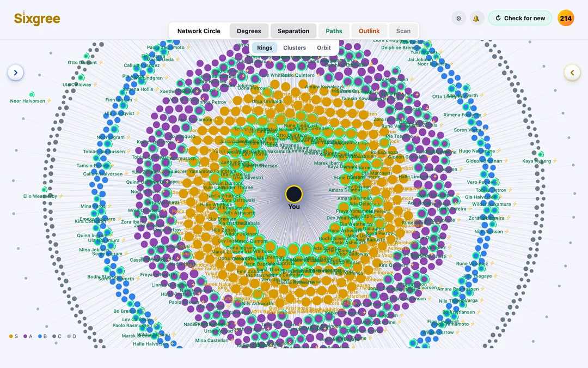Viewport: 588px width, 368px height.
Task: Select the Amara Dumont node
Action: pyautogui.click(x=345, y=179)
